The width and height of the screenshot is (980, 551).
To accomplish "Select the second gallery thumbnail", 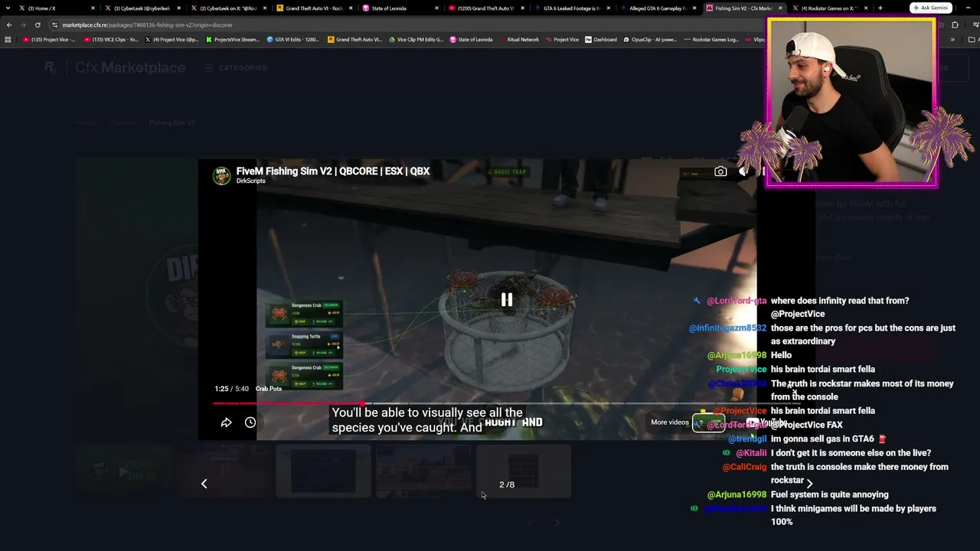I will point(224,471).
